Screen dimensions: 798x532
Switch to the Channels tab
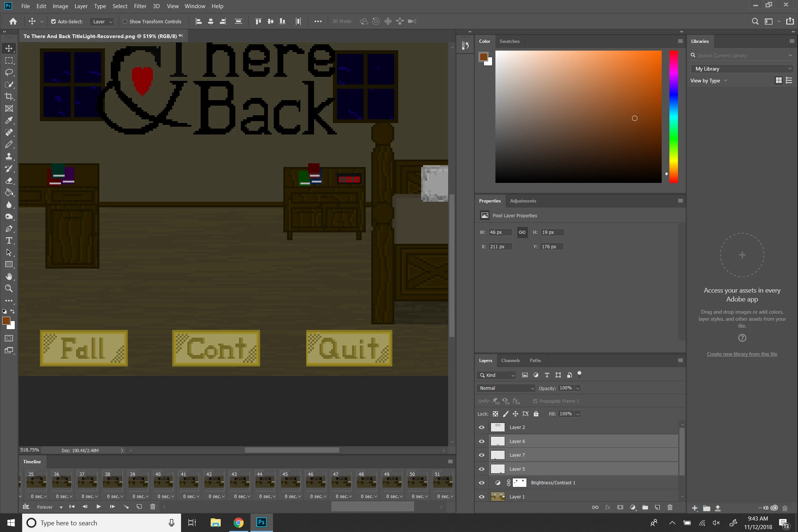[510, 361]
